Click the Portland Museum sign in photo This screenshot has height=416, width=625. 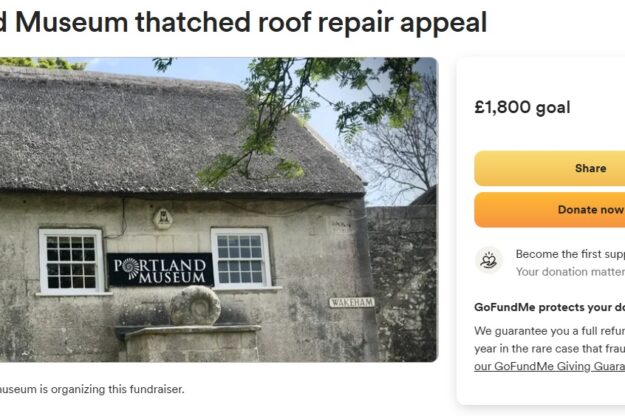pos(160,269)
